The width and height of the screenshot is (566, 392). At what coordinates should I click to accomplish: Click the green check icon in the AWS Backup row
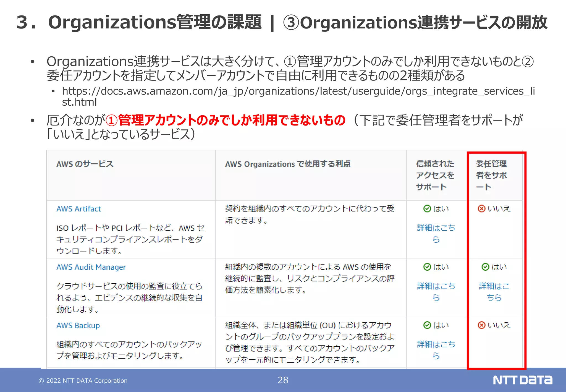(x=427, y=325)
